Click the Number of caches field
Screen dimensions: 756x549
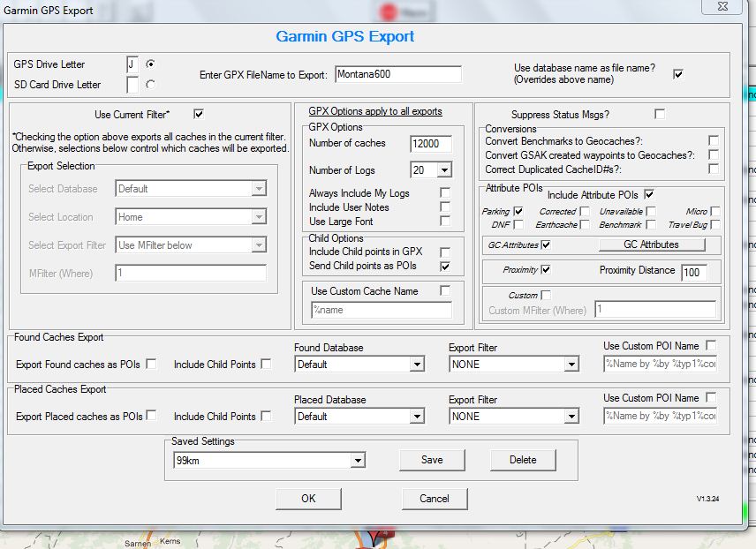click(x=431, y=144)
